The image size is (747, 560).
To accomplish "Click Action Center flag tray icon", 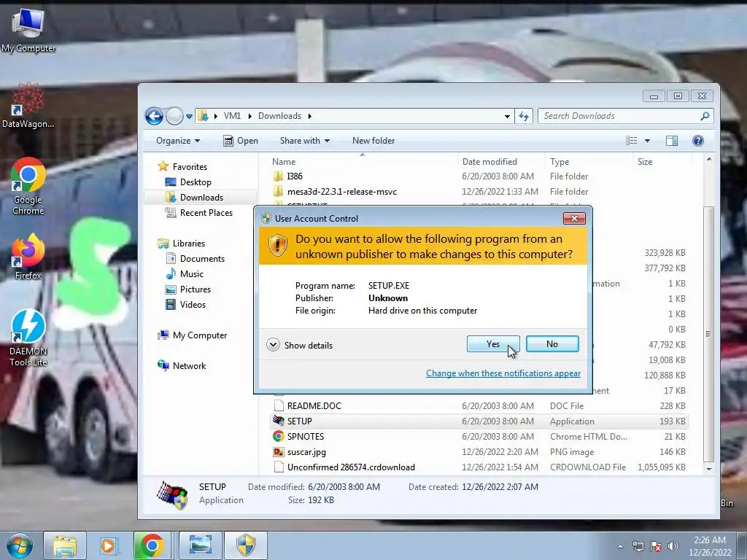I will click(x=656, y=546).
